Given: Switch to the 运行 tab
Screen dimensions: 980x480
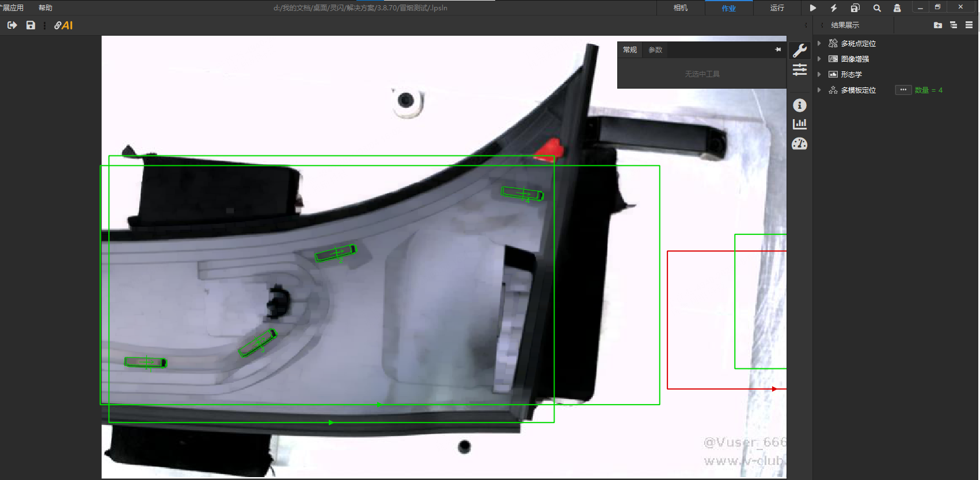Looking at the screenshot, I should [x=777, y=8].
